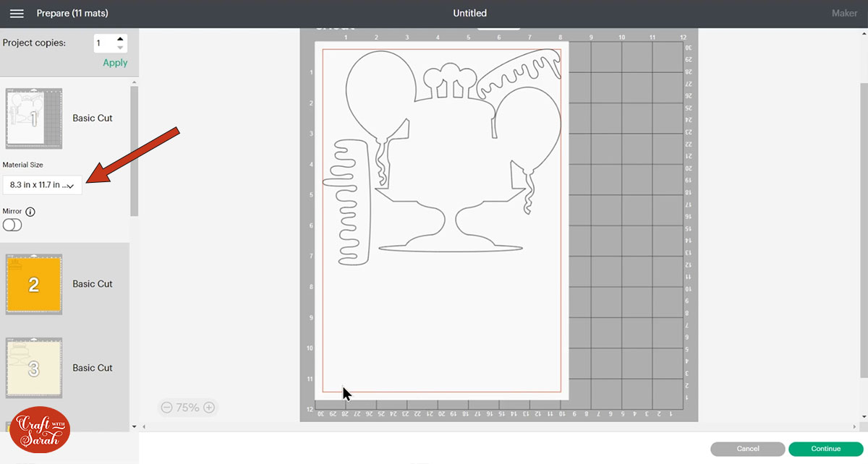
Task: Open the hamburger menu
Action: (17, 14)
